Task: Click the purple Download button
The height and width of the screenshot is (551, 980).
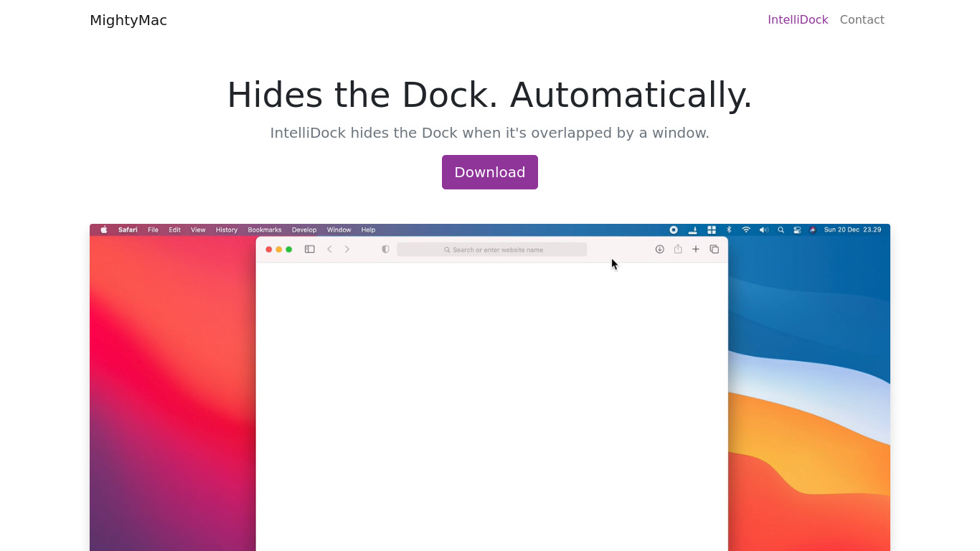Action: point(489,172)
